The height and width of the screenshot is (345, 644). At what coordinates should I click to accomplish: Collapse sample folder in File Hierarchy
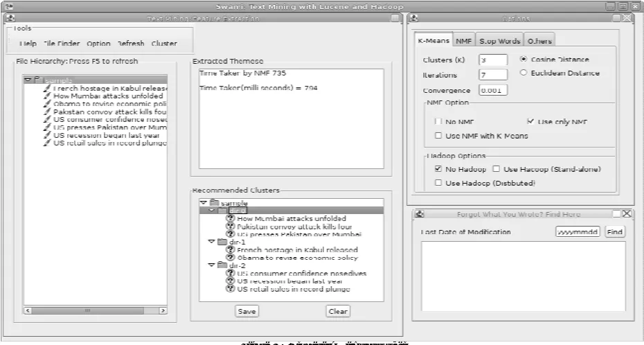[x=28, y=80]
